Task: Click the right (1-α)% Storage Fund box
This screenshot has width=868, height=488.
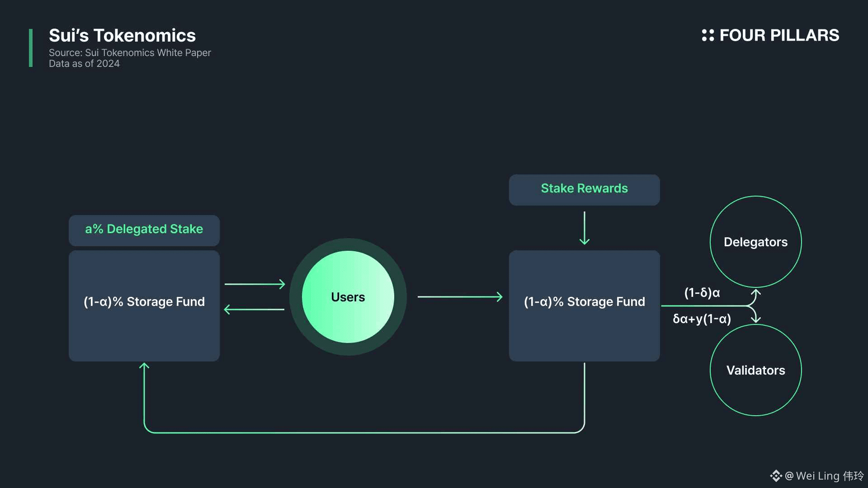Action: point(584,306)
